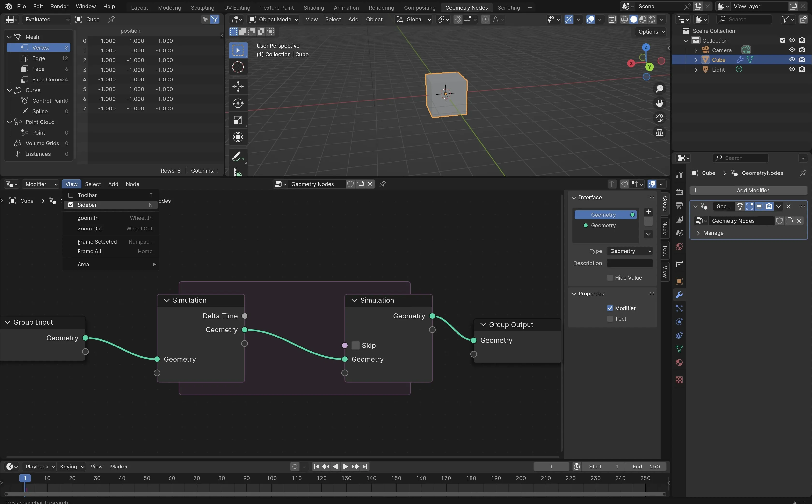Enable the Toolbar checkbox in View menu
The image size is (812, 504).
(71, 195)
